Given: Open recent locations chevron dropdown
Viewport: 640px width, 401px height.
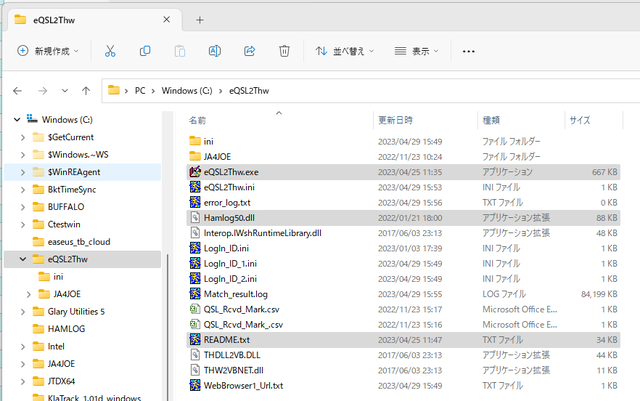Looking at the screenshot, I should pyautogui.click(x=64, y=91).
